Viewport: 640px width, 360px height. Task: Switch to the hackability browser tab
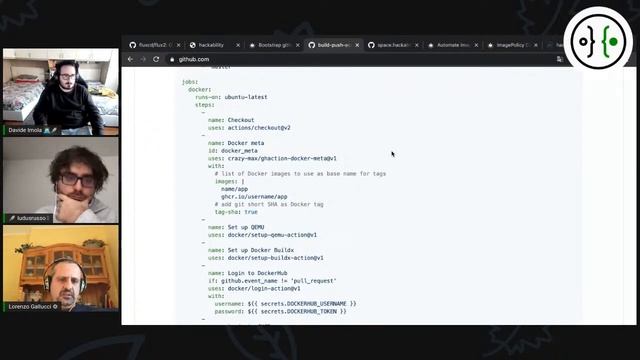pos(215,45)
